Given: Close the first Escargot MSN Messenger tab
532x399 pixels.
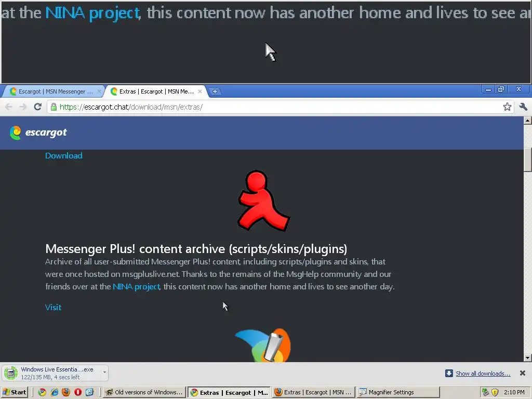Looking at the screenshot, I should click(x=99, y=91).
